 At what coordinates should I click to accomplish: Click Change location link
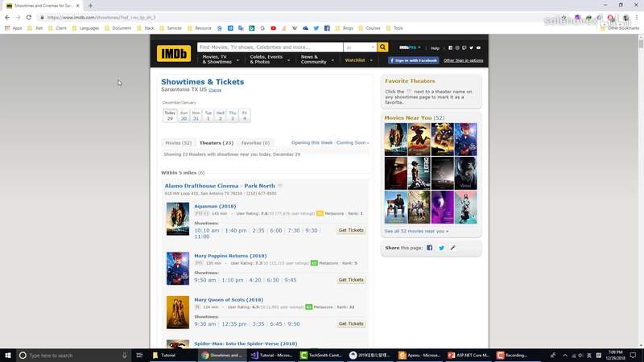[215, 90]
